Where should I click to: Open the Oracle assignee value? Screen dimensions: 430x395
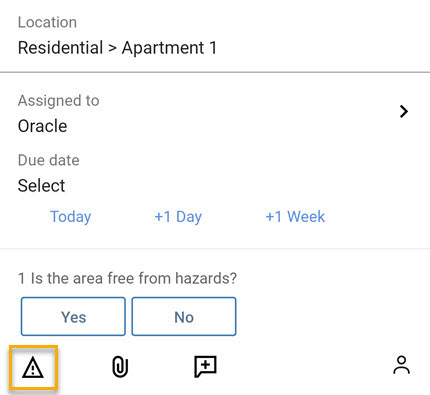click(42, 126)
